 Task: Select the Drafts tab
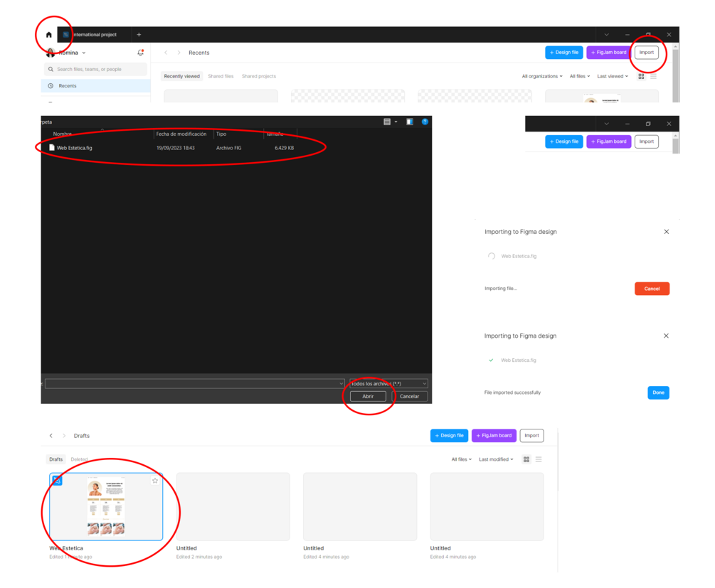55,459
